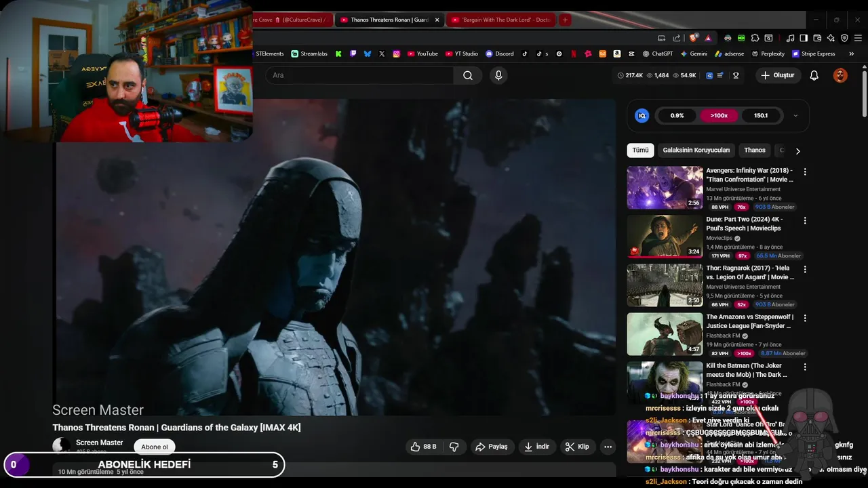
Task: Toggle like on the video (88 B)
Action: tap(423, 447)
